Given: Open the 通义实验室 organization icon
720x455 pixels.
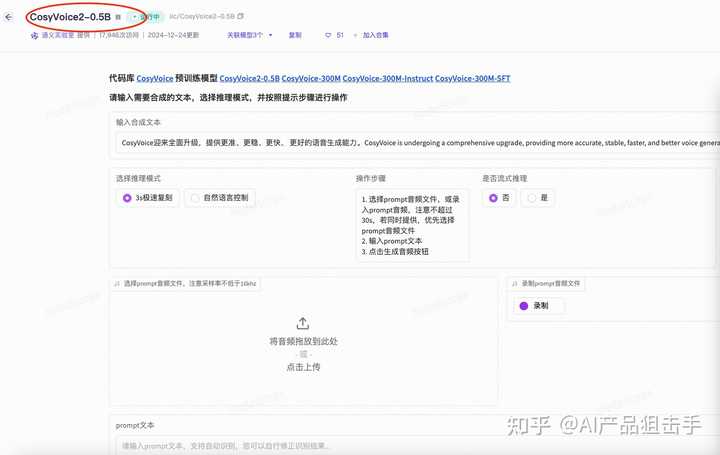Looking at the screenshot, I should (x=34, y=35).
